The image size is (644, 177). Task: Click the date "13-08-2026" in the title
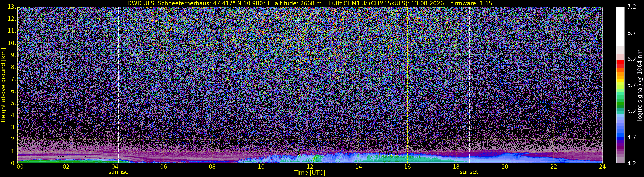[x=428, y=3]
